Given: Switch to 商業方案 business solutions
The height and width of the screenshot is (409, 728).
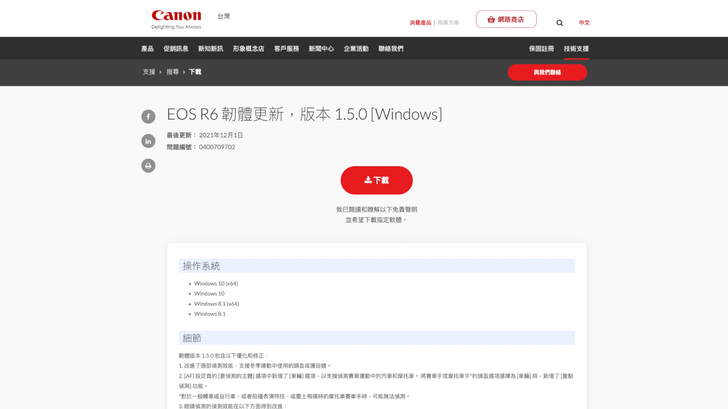Looking at the screenshot, I should click(x=448, y=23).
